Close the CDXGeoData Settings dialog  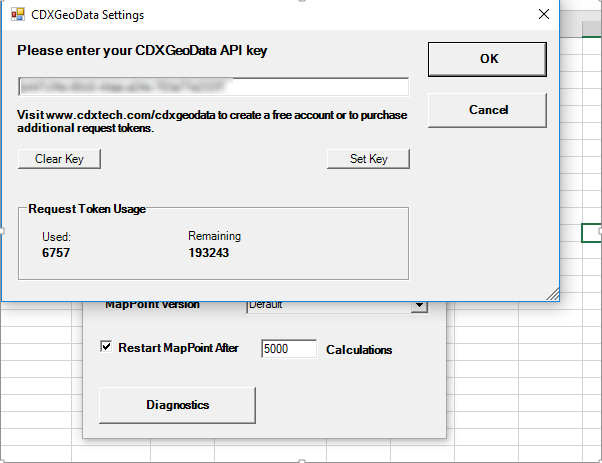click(544, 14)
